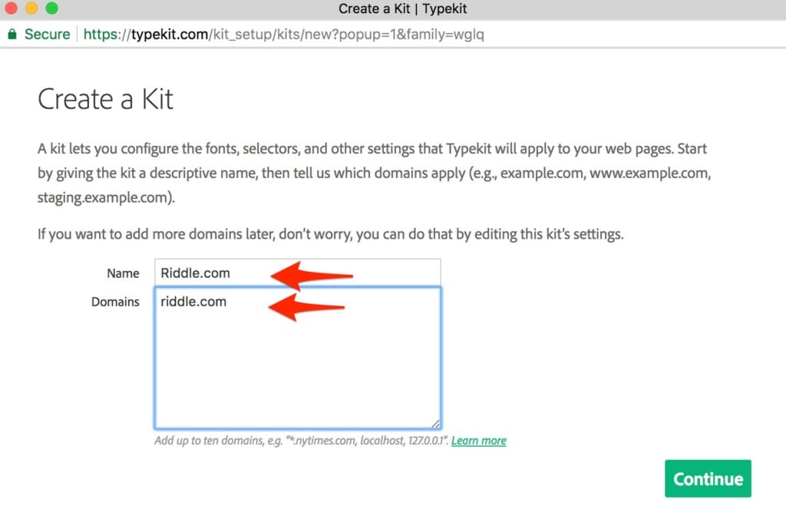The image size is (786, 532).
Task: Click the yellow minimize window button
Action: click(31, 8)
